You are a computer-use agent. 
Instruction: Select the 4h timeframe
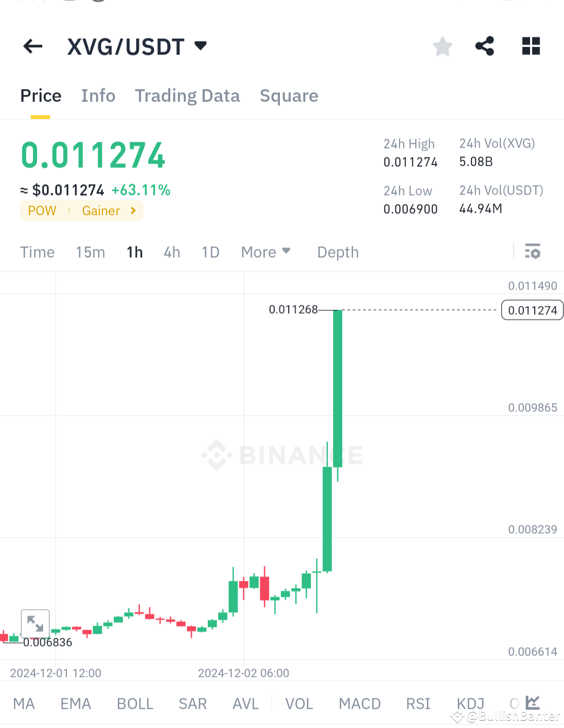(x=171, y=252)
